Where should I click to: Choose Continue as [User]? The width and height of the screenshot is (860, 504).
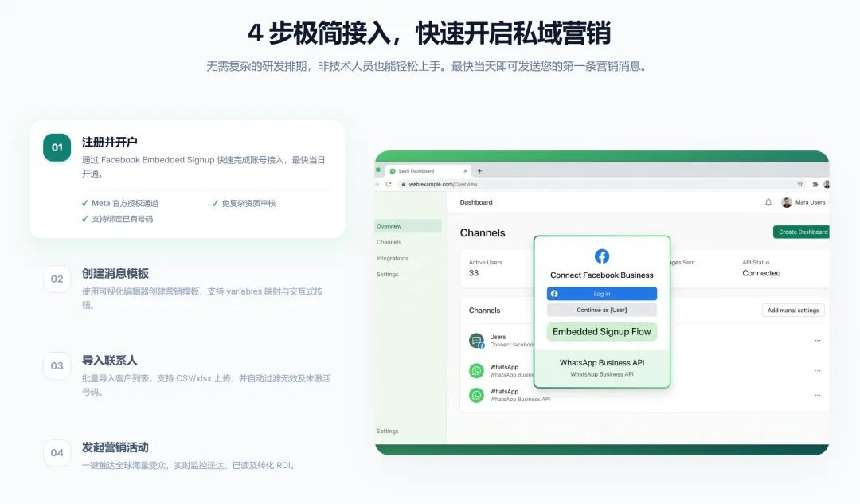coord(602,310)
